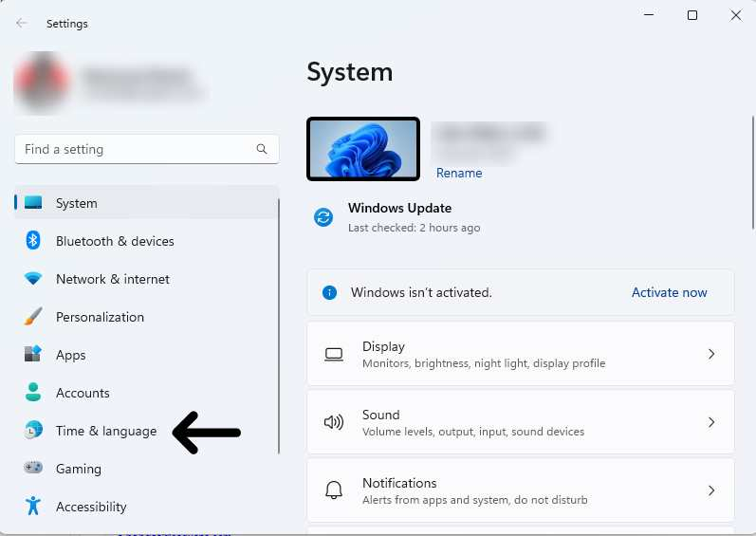Click the System page heading
The width and height of the screenshot is (756, 536).
pyautogui.click(x=350, y=72)
